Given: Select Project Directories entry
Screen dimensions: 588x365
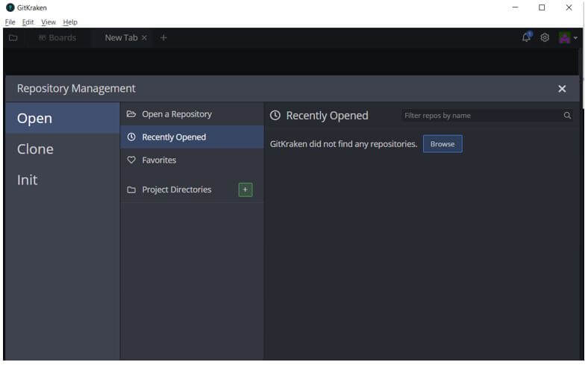Looking at the screenshot, I should [x=177, y=190].
